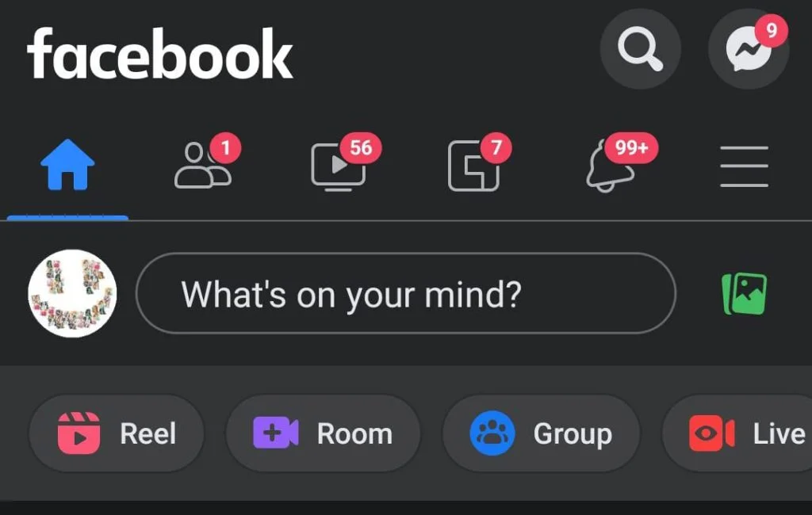812x515 pixels.
Task: Tap the red 9 Messenger badge
Action: coord(771,31)
